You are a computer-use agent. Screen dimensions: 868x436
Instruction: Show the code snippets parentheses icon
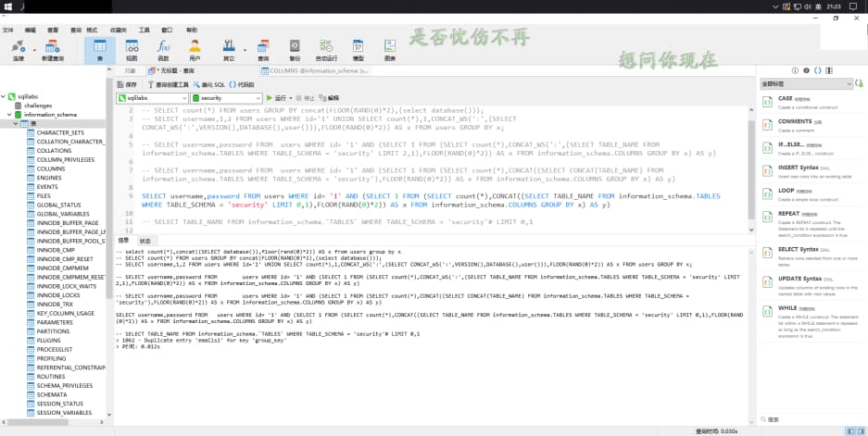(x=817, y=70)
